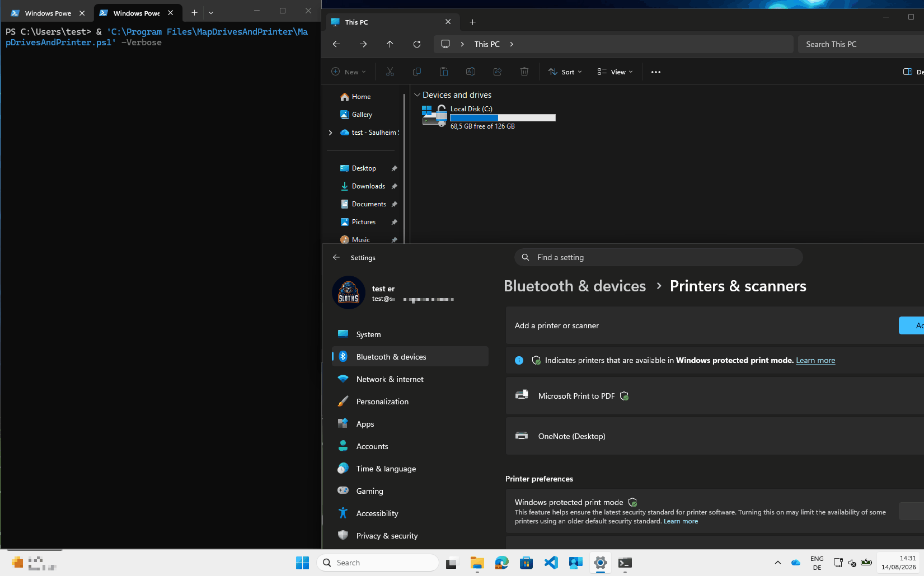Open Task View on the taskbar
The image size is (924, 576).
click(452, 563)
